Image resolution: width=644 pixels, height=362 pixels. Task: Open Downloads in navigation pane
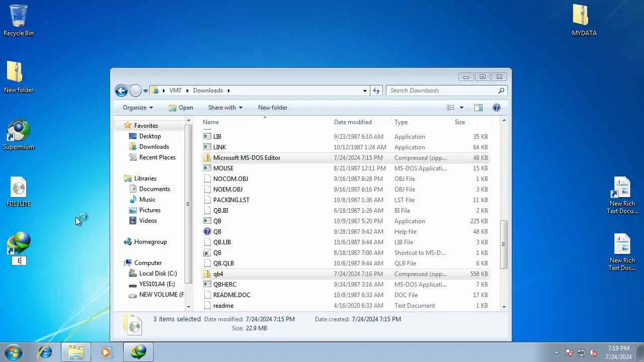154,147
